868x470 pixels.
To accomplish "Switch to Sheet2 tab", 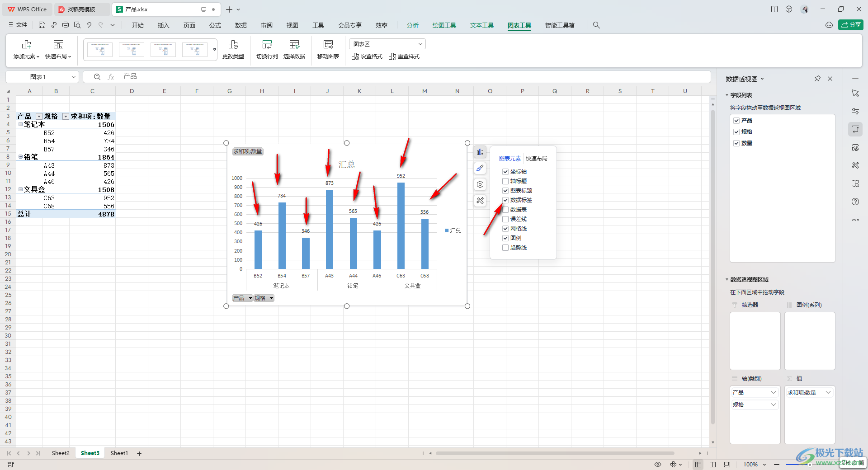I will pos(61,453).
